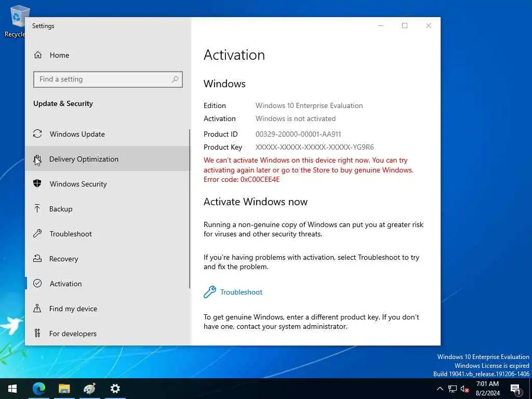The width and height of the screenshot is (532, 399).
Task: Click the For developers tools icon
Action: click(37, 333)
